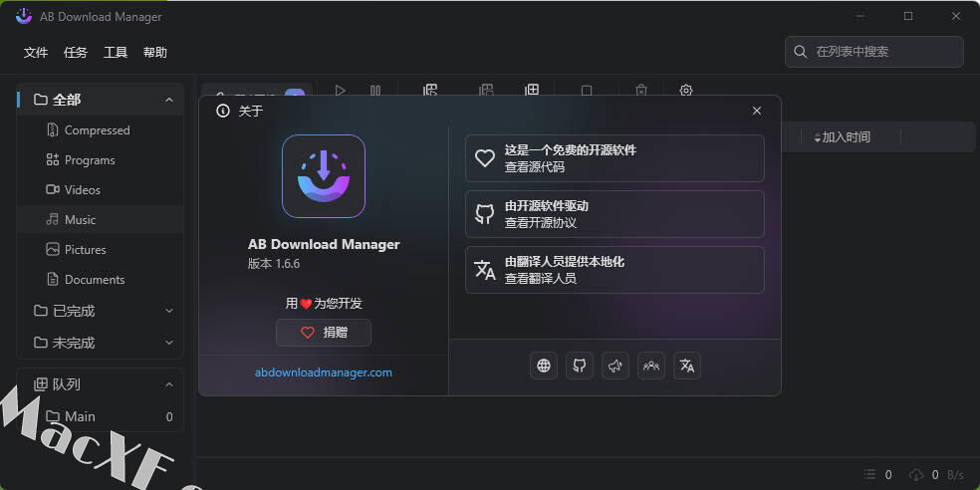Open the 工具 menu
Image resolution: width=980 pixels, height=490 pixels.
pos(116,53)
